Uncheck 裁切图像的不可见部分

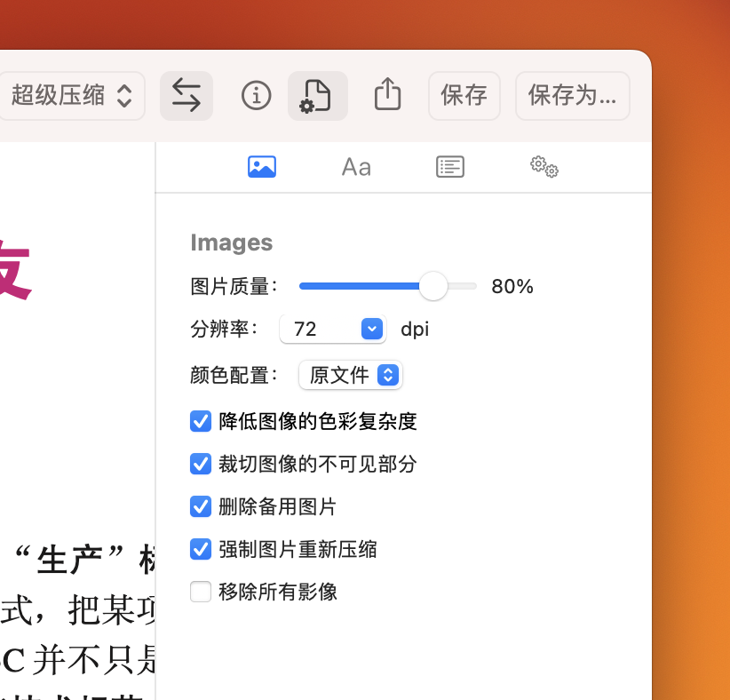click(x=201, y=465)
